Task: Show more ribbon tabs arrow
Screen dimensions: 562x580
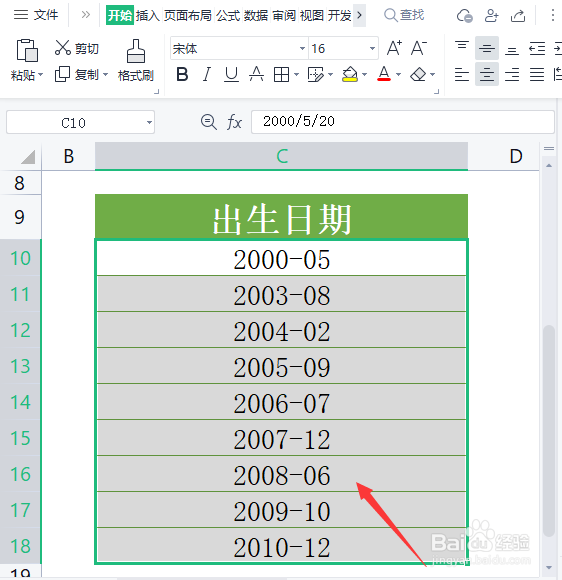Action: (359, 15)
